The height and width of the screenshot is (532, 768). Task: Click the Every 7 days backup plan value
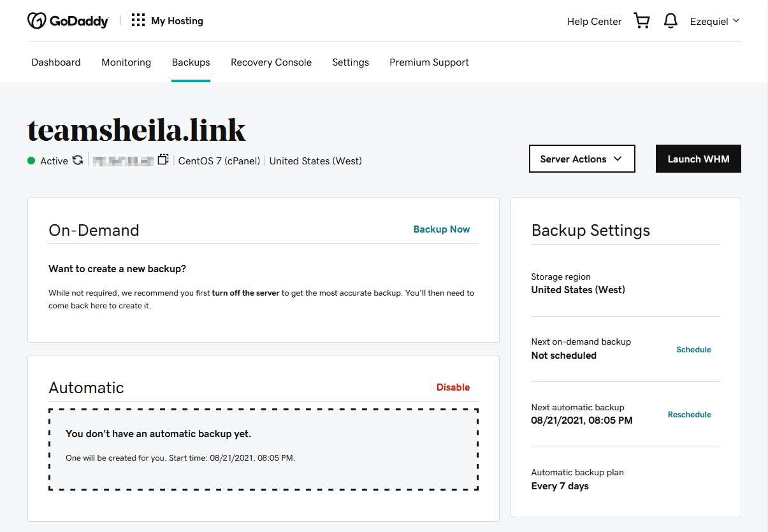(x=560, y=486)
